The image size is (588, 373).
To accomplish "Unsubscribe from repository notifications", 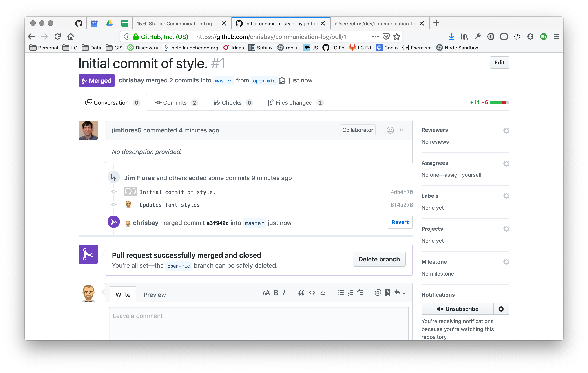I will pyautogui.click(x=457, y=309).
